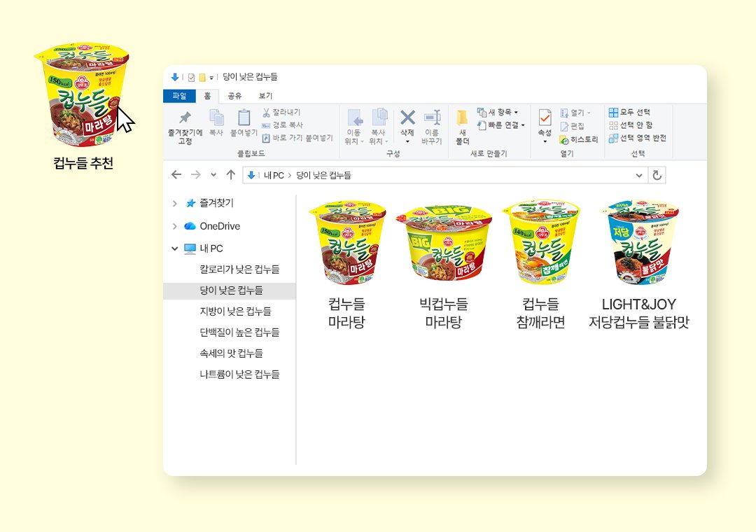
Task: Click 내 PC in address bar
Action: pyautogui.click(x=274, y=175)
